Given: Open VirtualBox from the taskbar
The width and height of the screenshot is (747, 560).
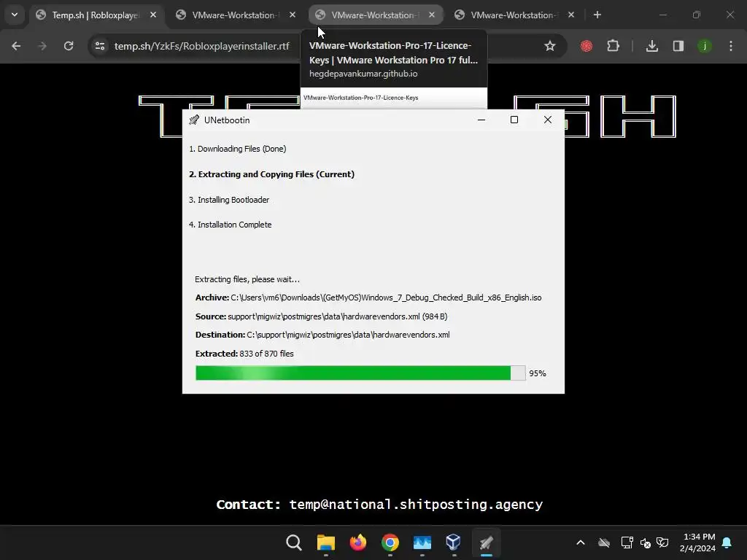Looking at the screenshot, I should [x=454, y=542].
